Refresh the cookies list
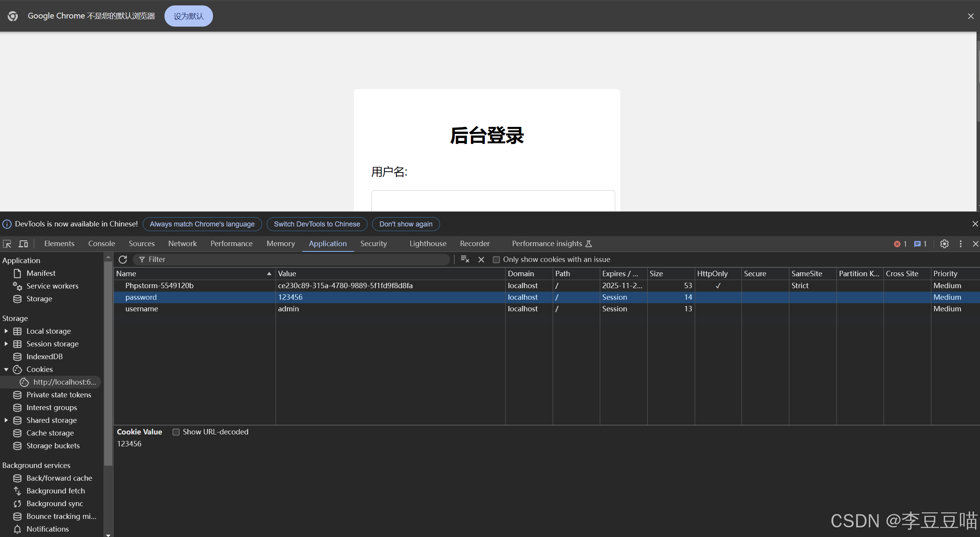 tap(123, 259)
